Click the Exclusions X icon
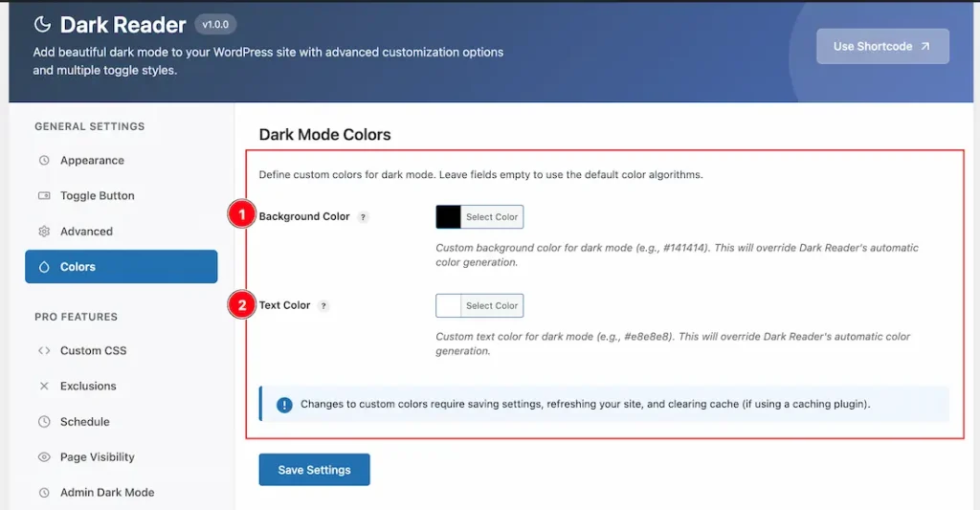Screen dimensions: 980x510 point(44,387)
